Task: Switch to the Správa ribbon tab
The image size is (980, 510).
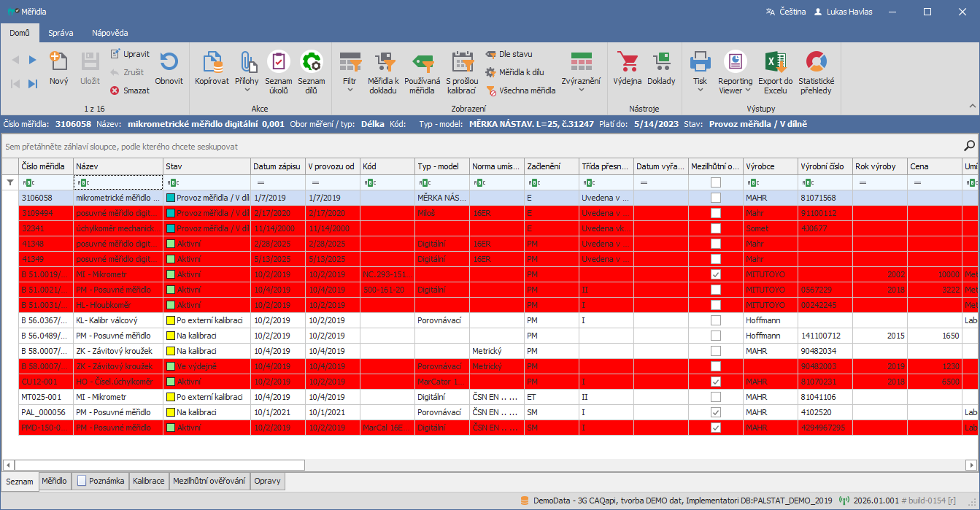Action: point(61,33)
